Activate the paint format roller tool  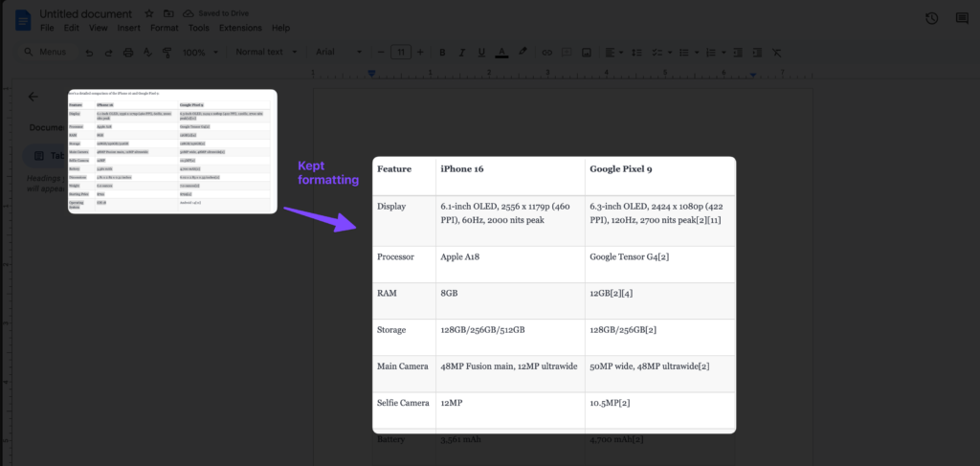click(x=166, y=52)
